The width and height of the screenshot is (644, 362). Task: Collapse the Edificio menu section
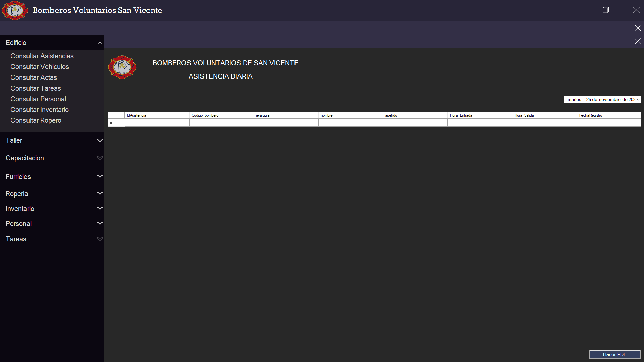(100, 43)
